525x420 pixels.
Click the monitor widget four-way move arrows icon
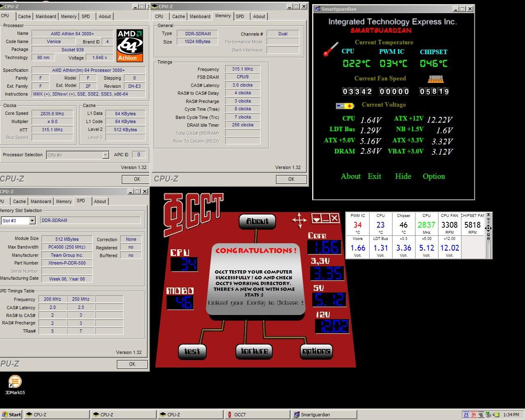point(488,228)
